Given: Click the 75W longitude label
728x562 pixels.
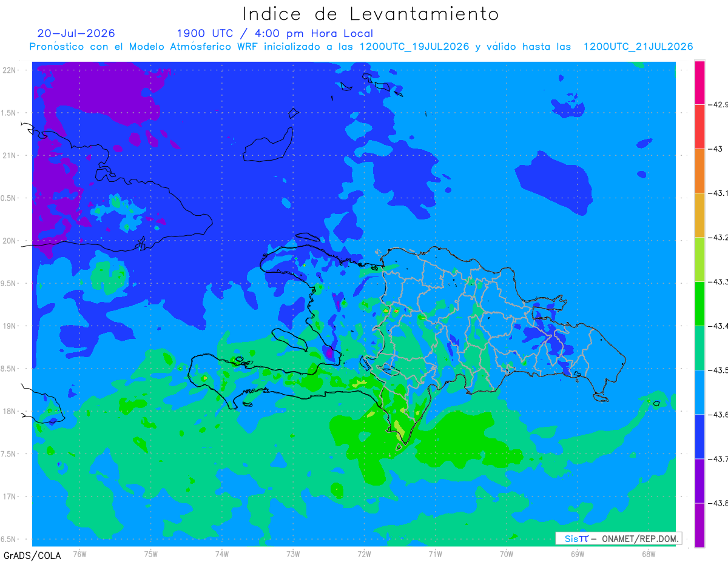Looking at the screenshot, I should point(150,554).
